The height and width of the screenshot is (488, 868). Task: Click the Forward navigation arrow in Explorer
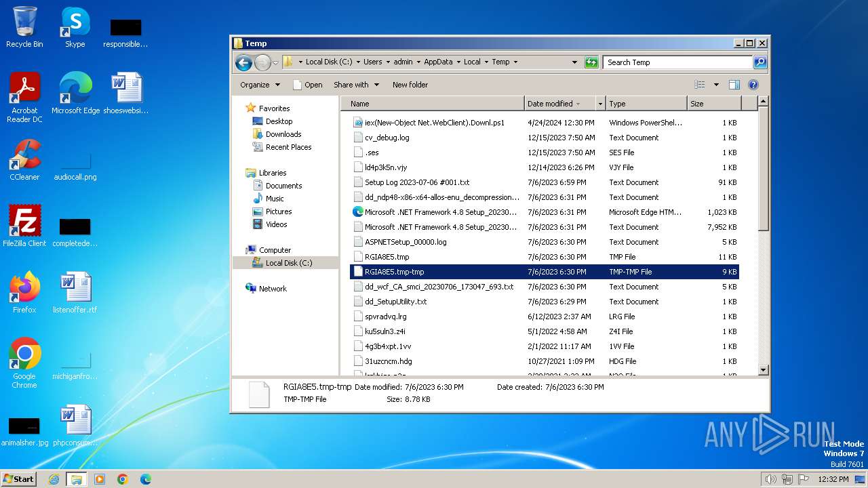click(262, 62)
